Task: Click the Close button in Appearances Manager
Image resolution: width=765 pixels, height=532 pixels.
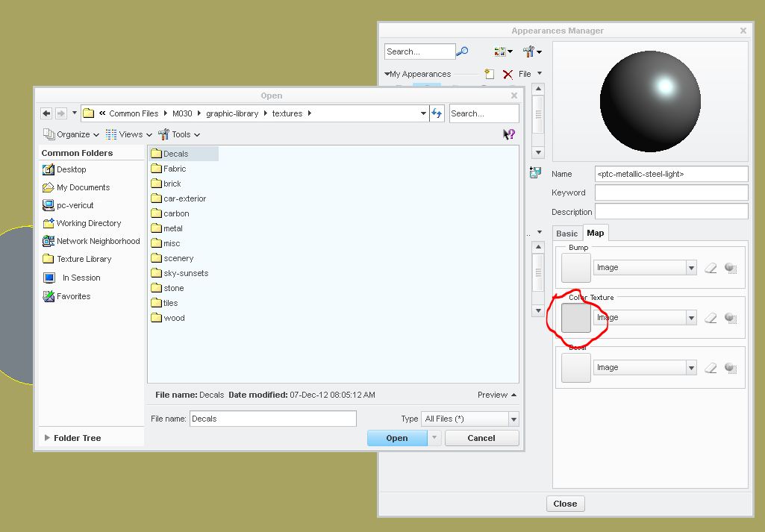Action: pyautogui.click(x=565, y=504)
